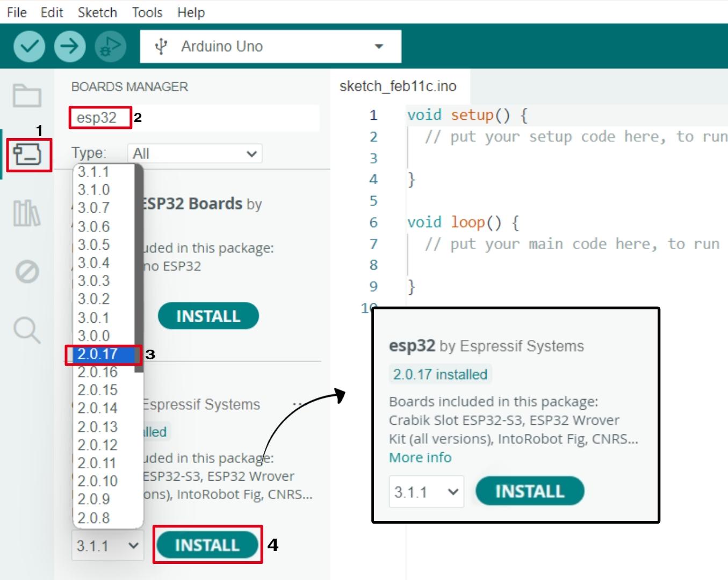Click the version list scrollbar
The height and width of the screenshot is (580, 728).
[x=139, y=267]
